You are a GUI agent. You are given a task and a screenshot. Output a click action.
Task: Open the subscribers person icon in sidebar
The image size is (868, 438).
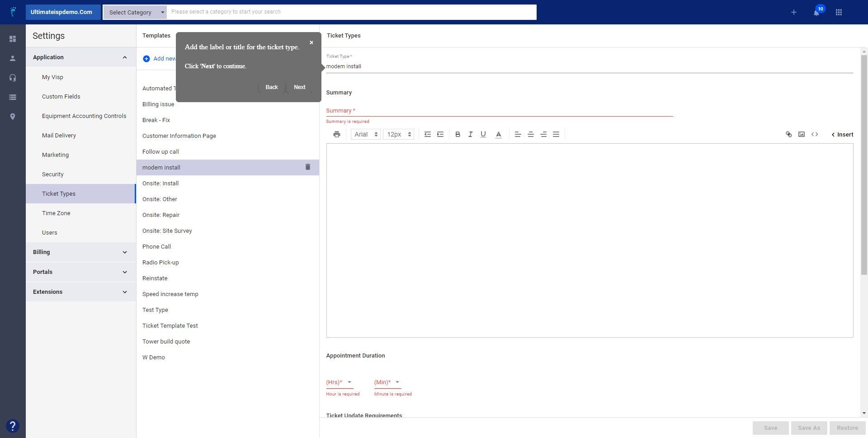(13, 58)
